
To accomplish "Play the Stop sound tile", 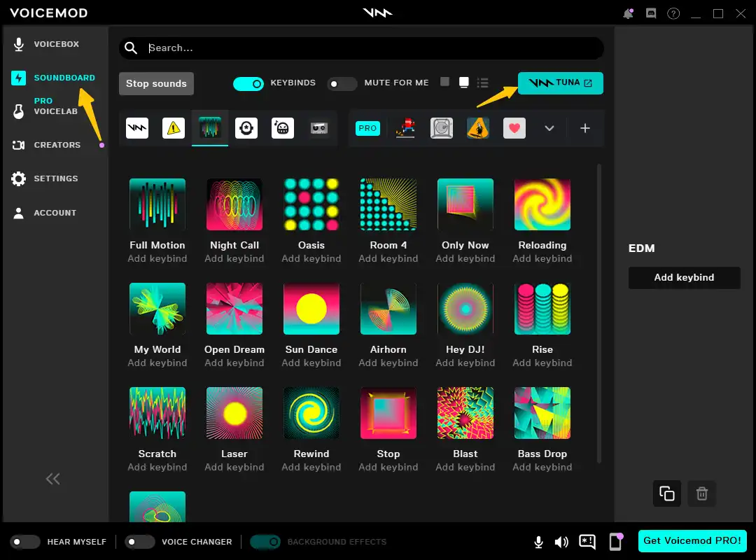I will pos(388,413).
